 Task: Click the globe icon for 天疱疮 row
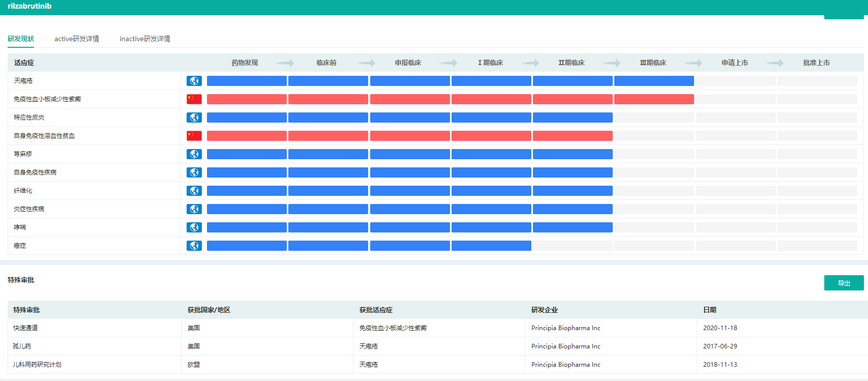194,81
